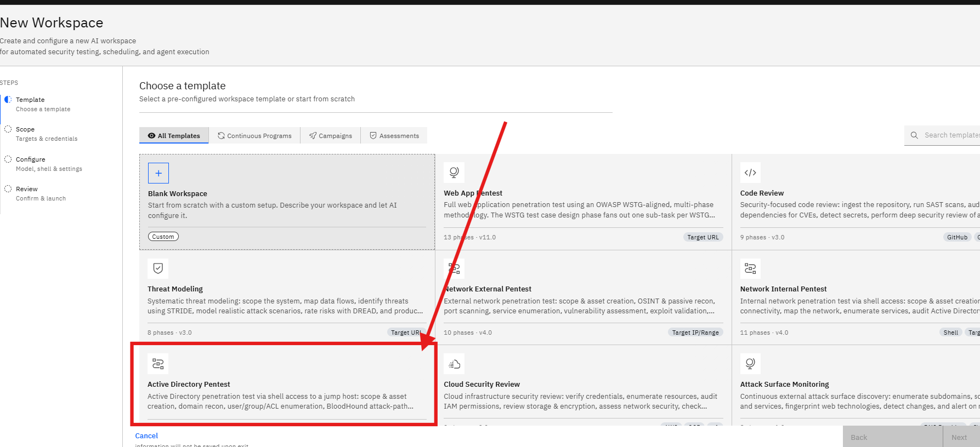The image size is (980, 447).
Task: Click the Review step circle icon
Action: tap(8, 189)
